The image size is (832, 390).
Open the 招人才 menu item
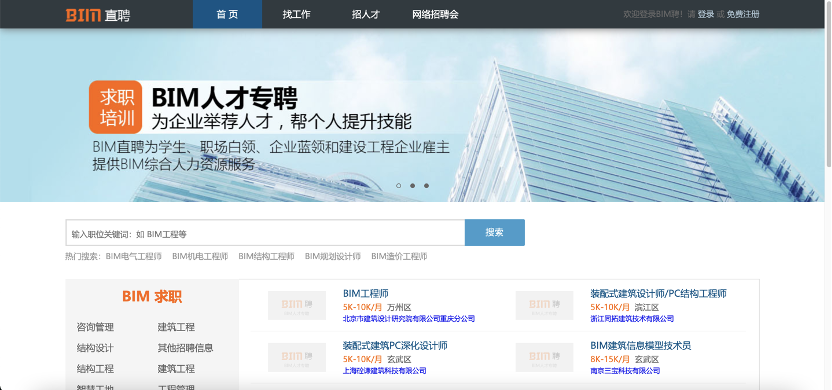[366, 14]
